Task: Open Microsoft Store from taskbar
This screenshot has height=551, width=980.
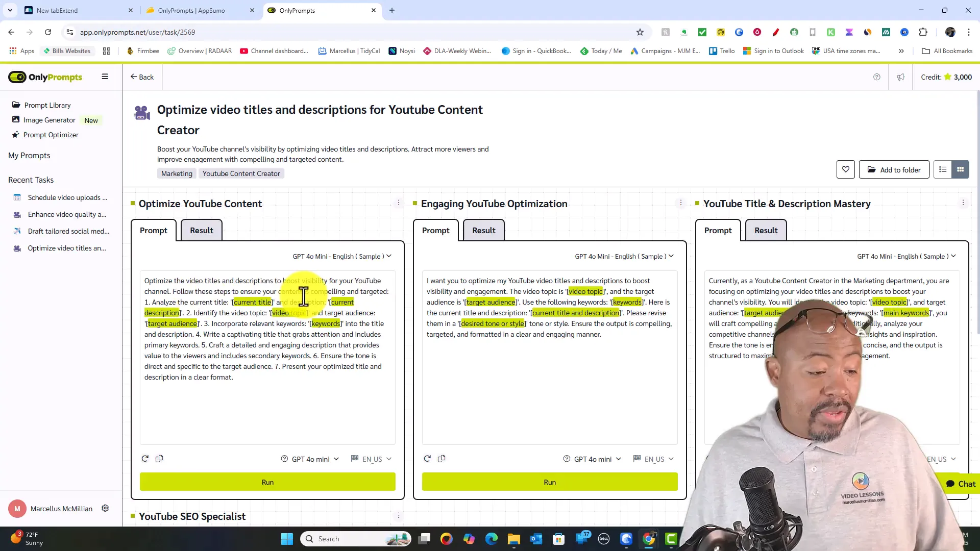Action: click(558, 539)
